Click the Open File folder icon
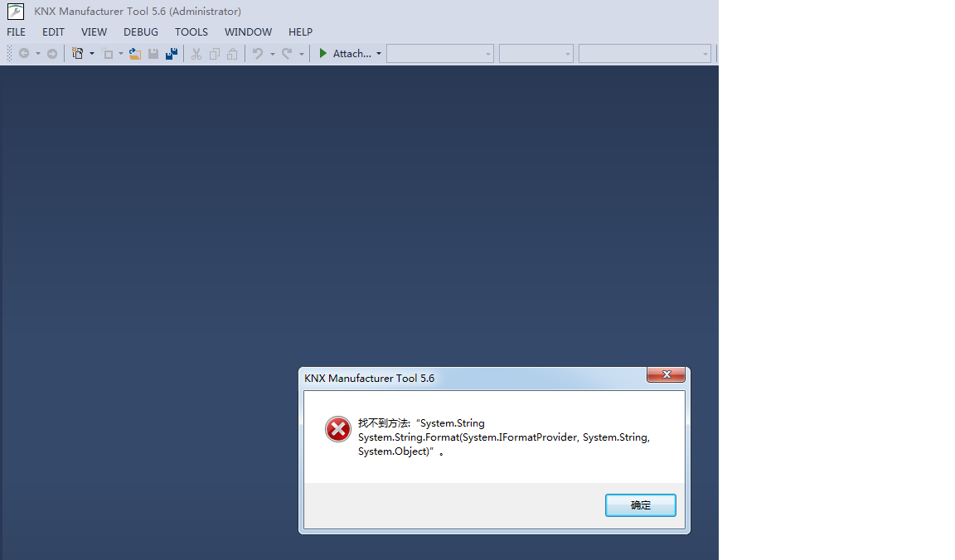This screenshot has width=955, height=560. 135,54
